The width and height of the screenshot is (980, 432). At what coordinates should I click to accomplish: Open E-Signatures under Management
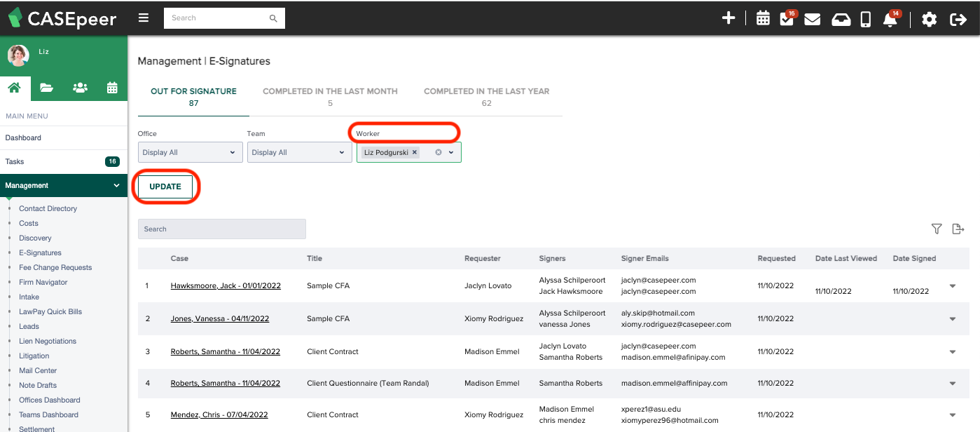click(41, 253)
